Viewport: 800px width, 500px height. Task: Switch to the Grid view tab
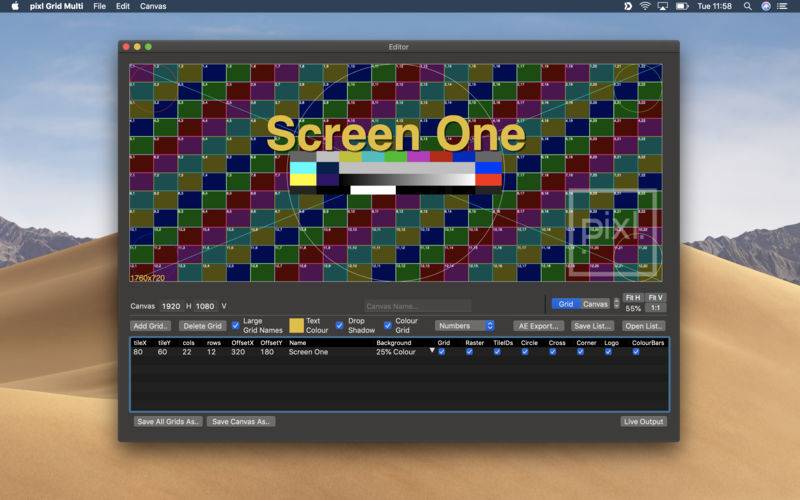pyautogui.click(x=566, y=304)
